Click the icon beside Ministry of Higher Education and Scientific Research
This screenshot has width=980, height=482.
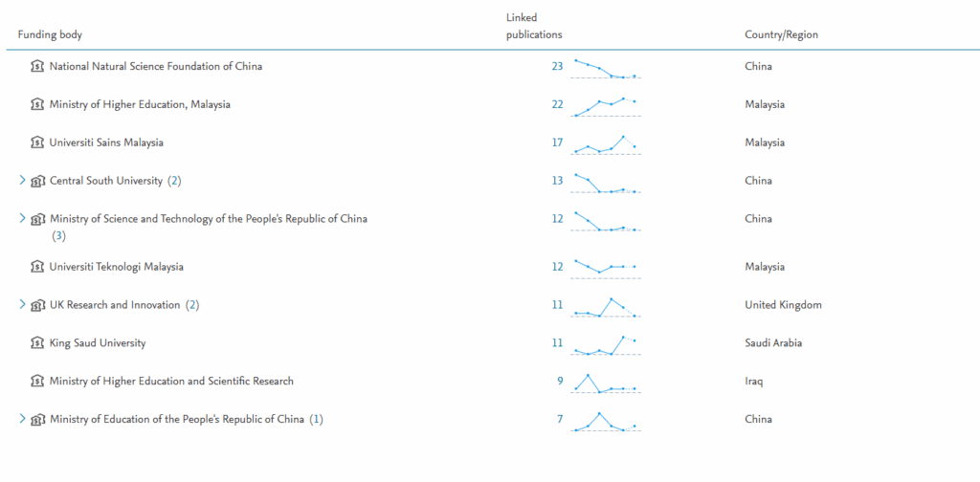[x=37, y=381]
